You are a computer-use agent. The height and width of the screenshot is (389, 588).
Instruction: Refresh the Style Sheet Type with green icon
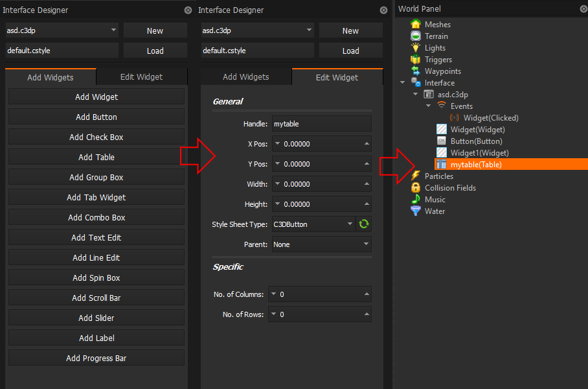(364, 224)
